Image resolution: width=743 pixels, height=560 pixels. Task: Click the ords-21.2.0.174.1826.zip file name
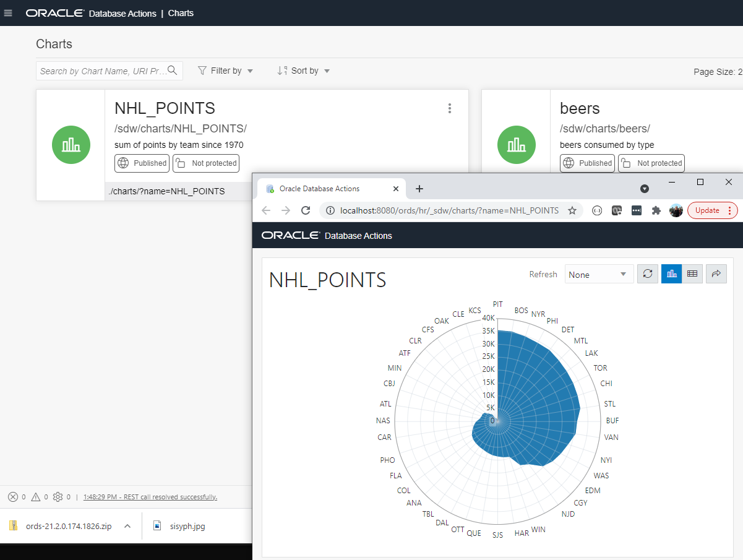tap(69, 526)
